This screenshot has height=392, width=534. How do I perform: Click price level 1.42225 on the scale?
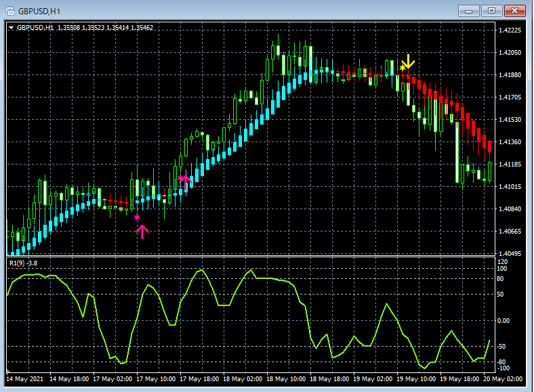coord(510,30)
